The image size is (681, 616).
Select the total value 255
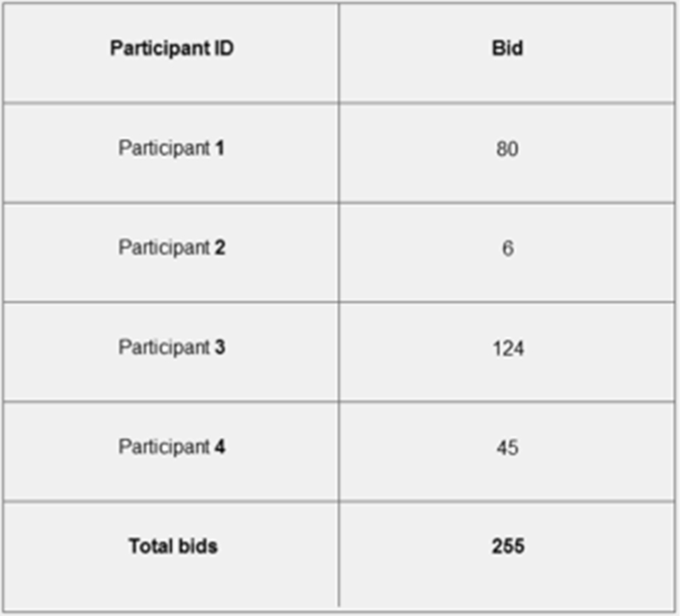(508, 546)
